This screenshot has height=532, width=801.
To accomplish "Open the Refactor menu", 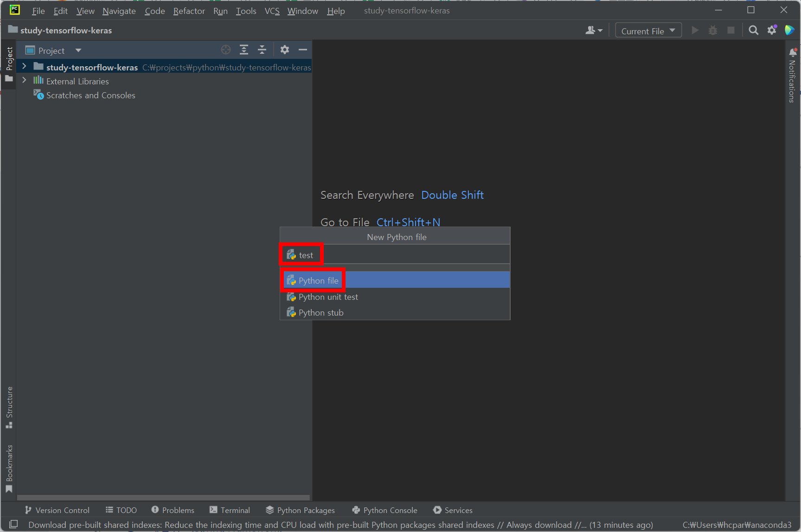I will (189, 11).
